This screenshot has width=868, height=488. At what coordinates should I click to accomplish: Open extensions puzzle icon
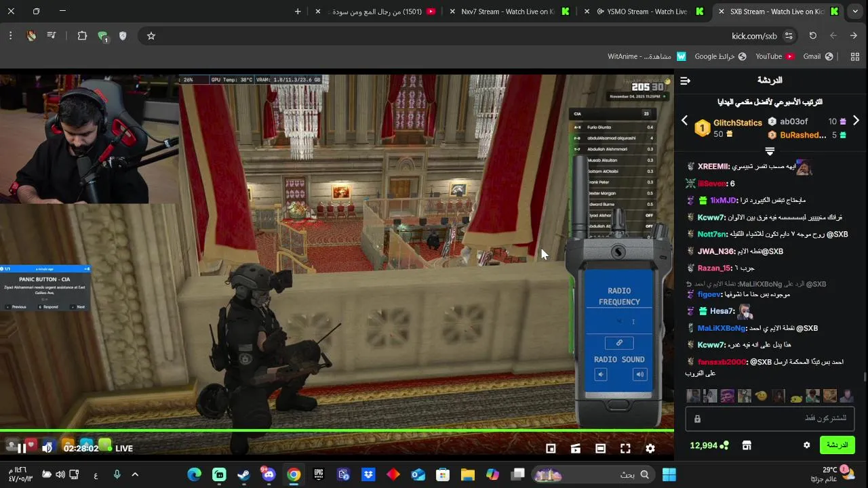(82, 36)
